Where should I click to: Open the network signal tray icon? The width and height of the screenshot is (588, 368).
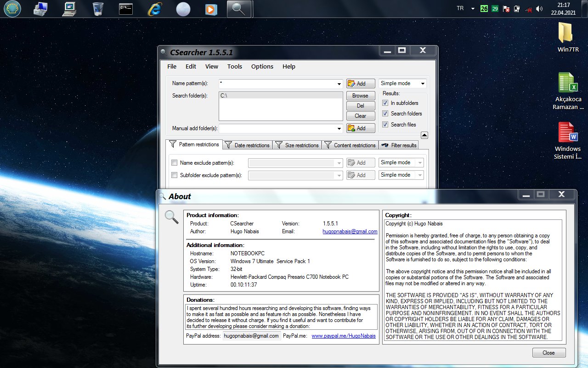pos(528,8)
